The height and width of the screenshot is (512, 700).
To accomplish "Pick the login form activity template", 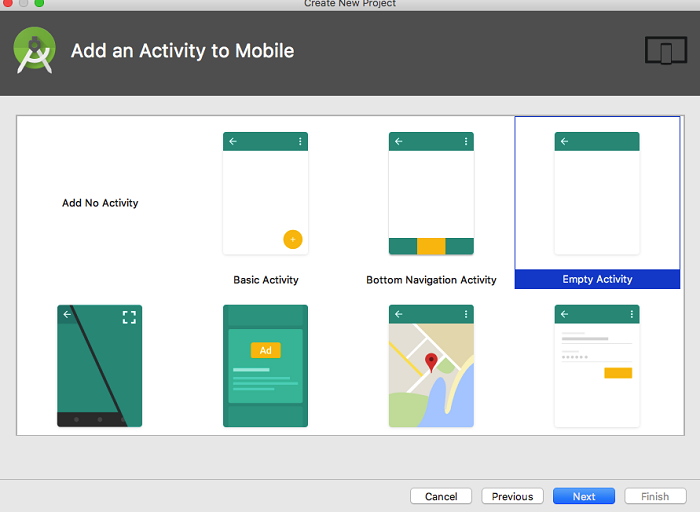I will (597, 366).
